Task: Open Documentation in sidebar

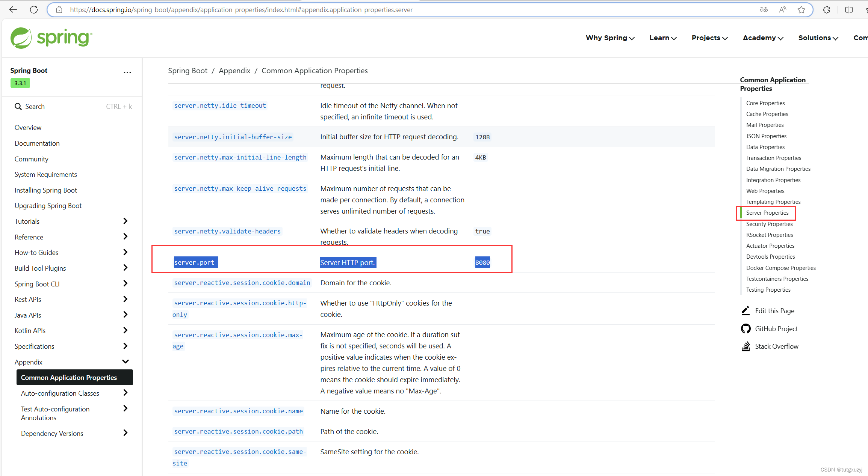Action: pyautogui.click(x=37, y=143)
